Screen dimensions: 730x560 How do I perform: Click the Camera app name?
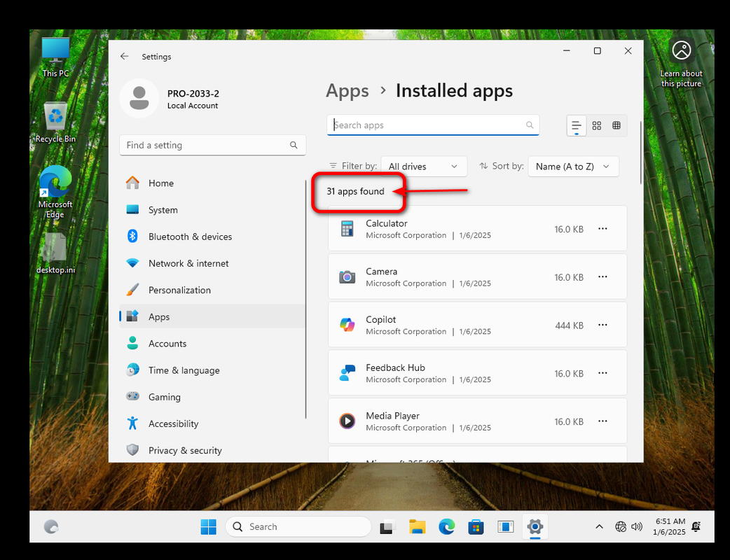(x=381, y=272)
